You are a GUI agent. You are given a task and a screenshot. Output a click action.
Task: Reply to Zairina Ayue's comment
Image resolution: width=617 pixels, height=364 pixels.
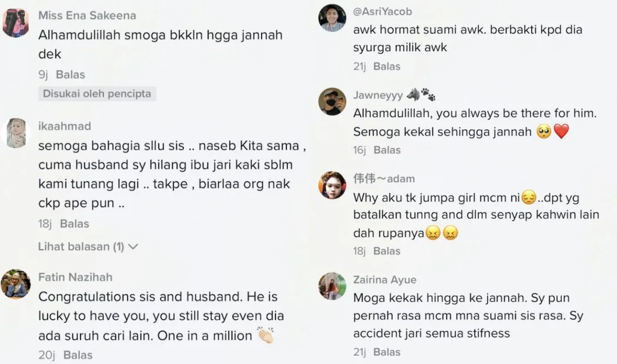[x=387, y=352]
